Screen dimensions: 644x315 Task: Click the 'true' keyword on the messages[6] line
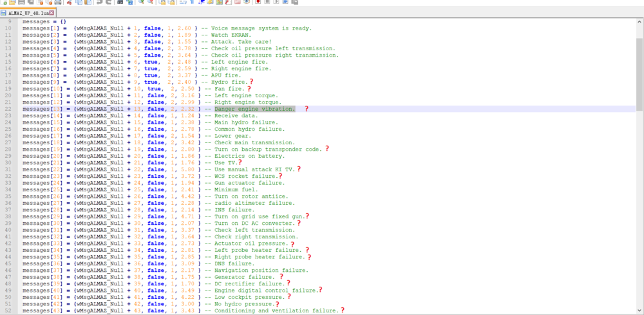click(151, 62)
